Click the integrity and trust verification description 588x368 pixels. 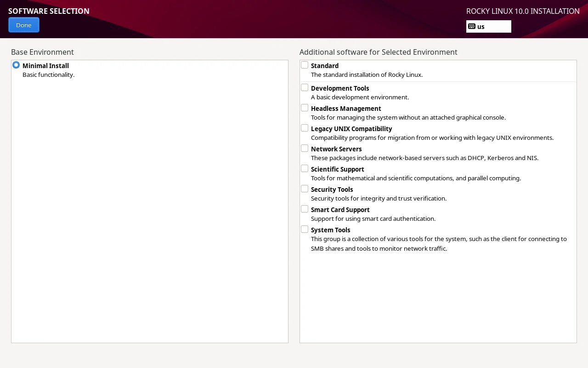coord(379,198)
